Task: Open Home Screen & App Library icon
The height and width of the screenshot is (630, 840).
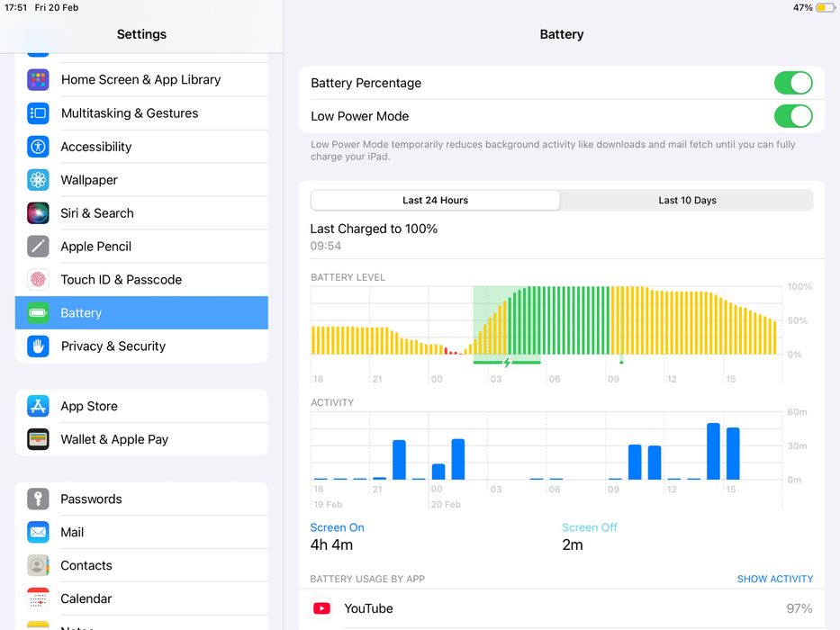Action: click(x=38, y=80)
